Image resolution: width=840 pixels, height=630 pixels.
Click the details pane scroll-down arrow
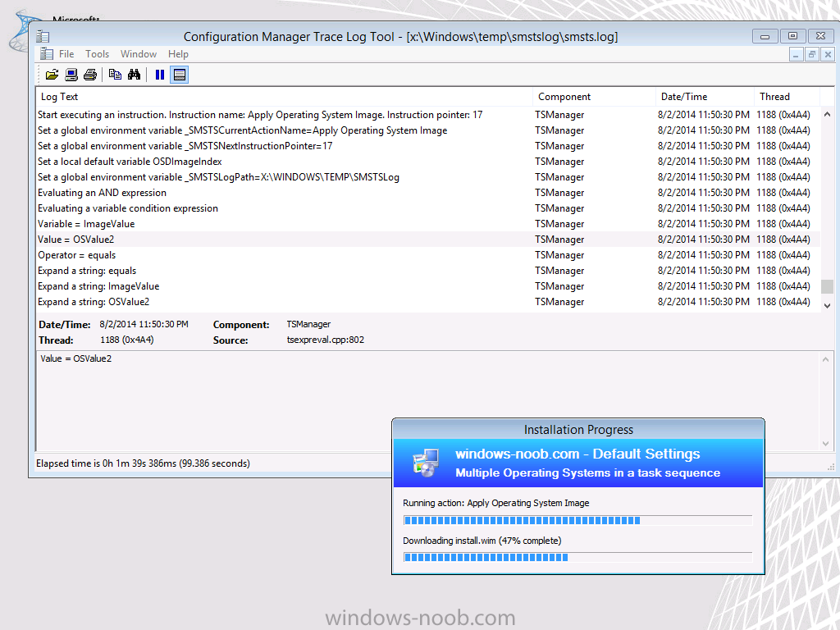[825, 444]
